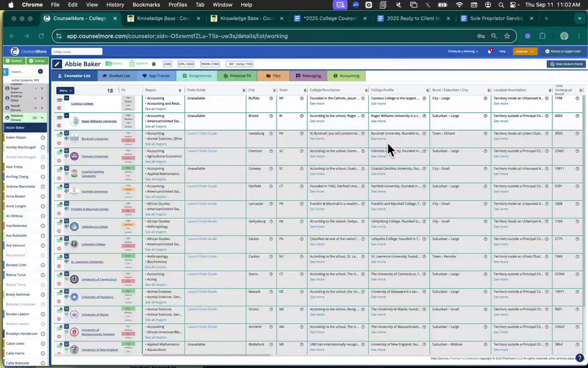Select the High fit level for Coastal Carolina University
The image size is (588, 368).
click(128, 167)
